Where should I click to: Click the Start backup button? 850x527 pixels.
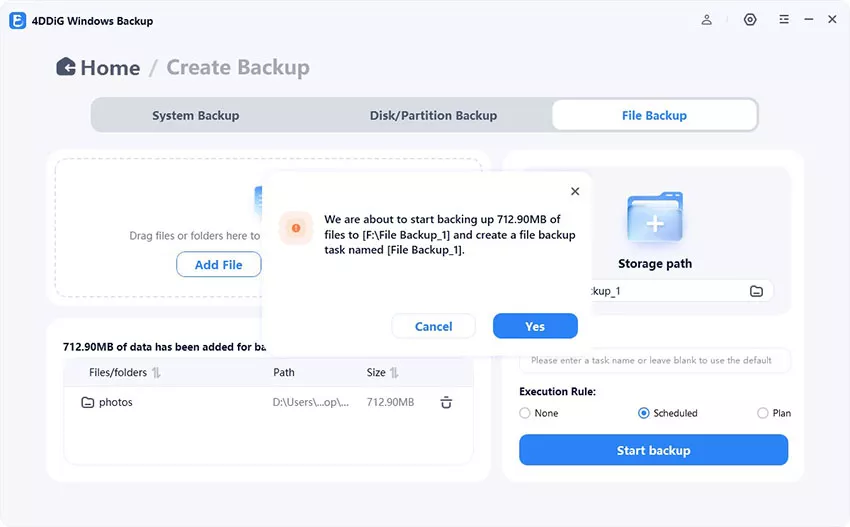pos(654,450)
